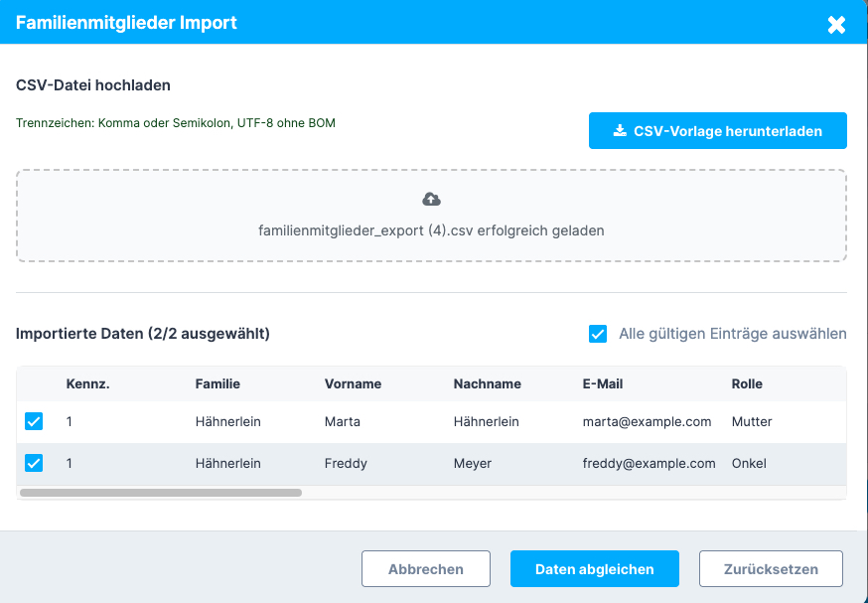
Task: Download the CSV-Vorlage template
Action: 717,130
